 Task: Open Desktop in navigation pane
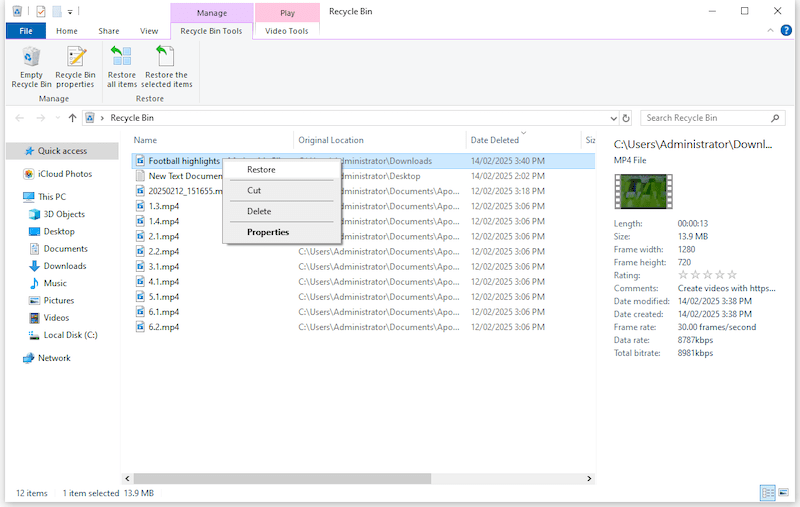59,232
